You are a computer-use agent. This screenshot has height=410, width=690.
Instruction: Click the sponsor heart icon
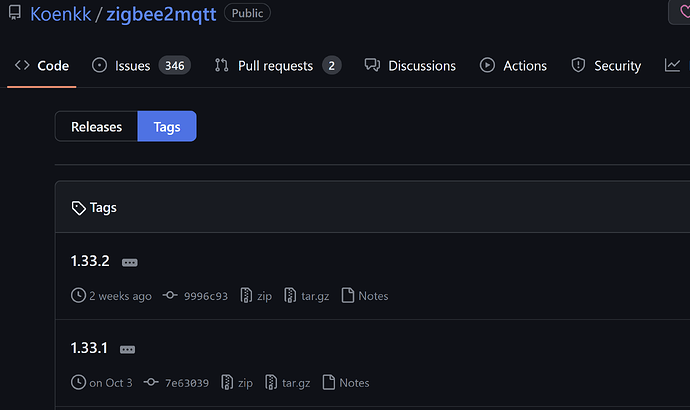(x=681, y=13)
